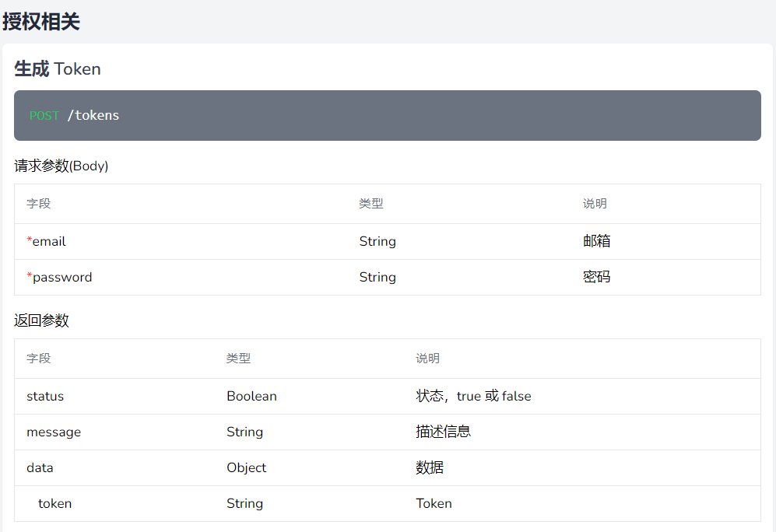The image size is (776, 532).
Task: Click the 状态, true 或 false description
Action: (473, 397)
